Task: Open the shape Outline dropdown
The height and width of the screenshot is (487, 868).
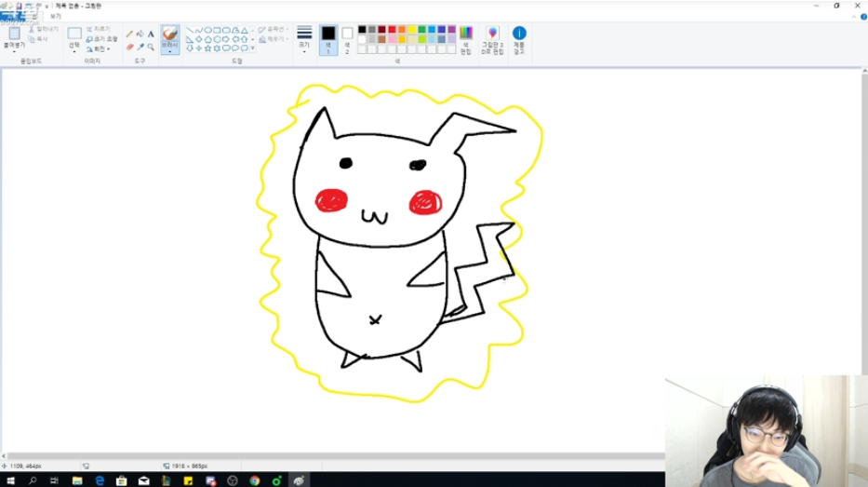Action: [274, 30]
